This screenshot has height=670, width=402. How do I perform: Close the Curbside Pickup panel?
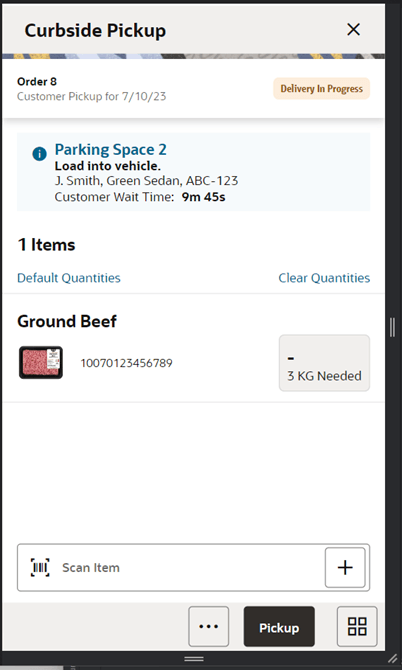(353, 29)
